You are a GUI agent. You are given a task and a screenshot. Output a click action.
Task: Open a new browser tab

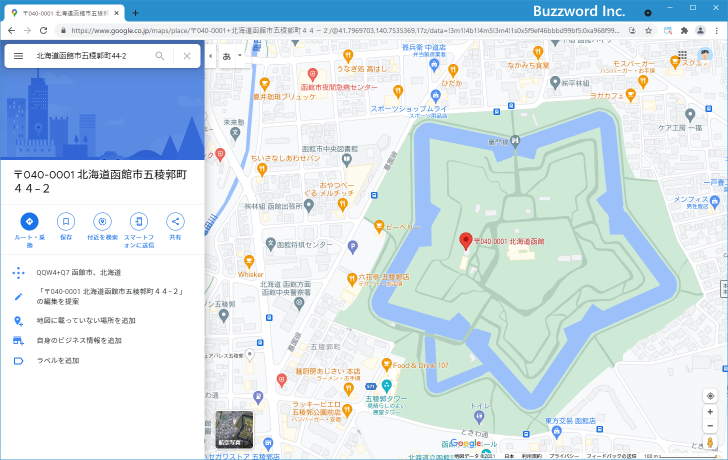pyautogui.click(x=135, y=13)
